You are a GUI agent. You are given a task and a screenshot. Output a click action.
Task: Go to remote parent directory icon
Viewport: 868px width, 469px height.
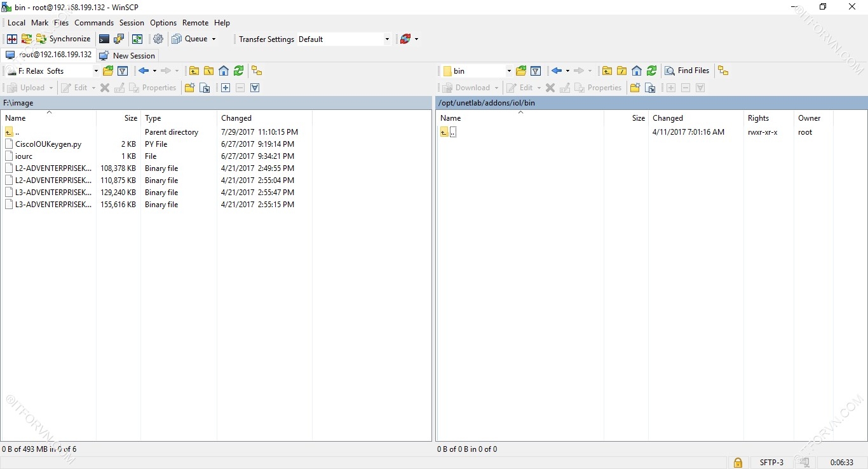coord(607,71)
